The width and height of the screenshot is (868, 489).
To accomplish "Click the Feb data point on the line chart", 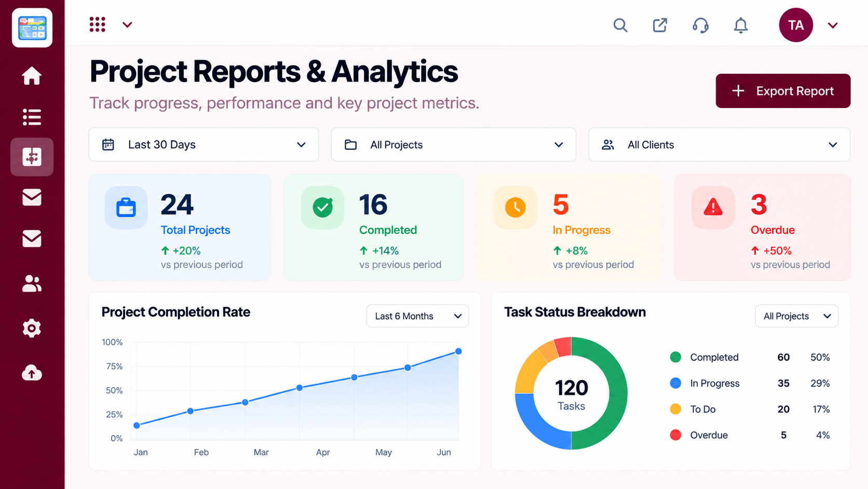I will tap(191, 411).
